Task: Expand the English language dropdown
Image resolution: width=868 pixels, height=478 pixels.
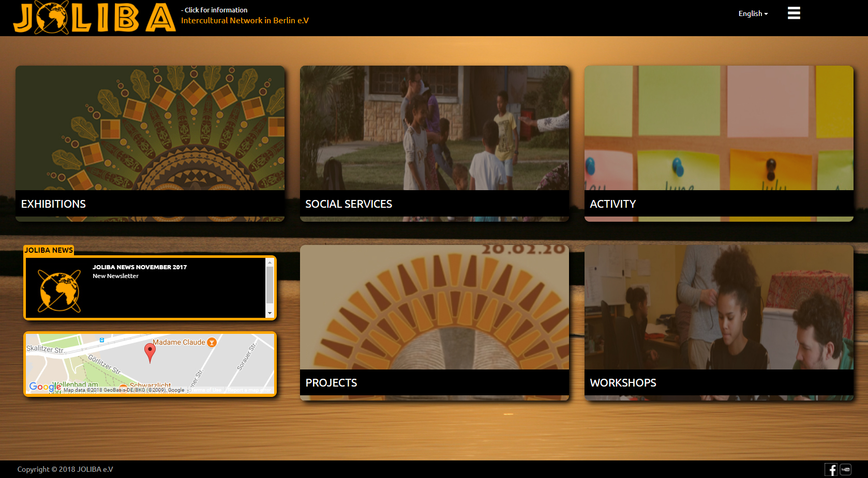Action: tap(753, 13)
